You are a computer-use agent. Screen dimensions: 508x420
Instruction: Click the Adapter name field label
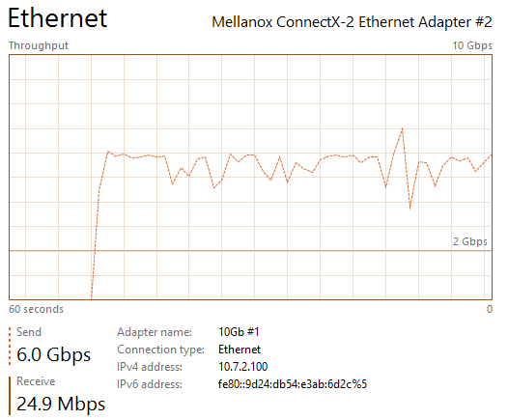click(x=155, y=332)
